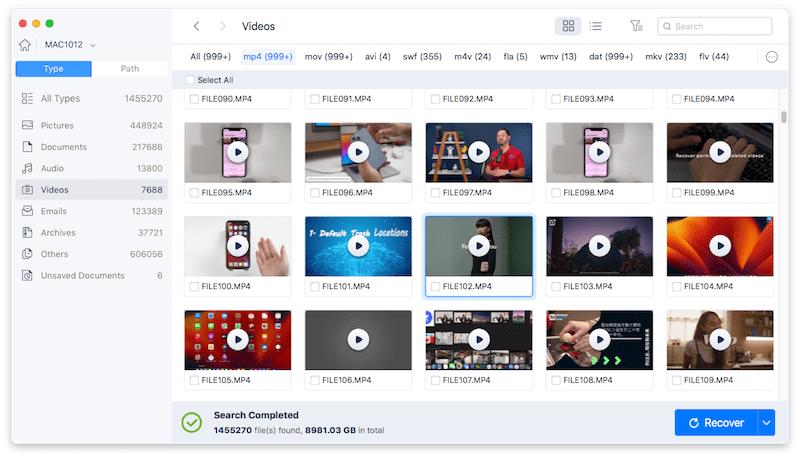Switch to list view
Screen dimensions: 800x458
coord(596,26)
